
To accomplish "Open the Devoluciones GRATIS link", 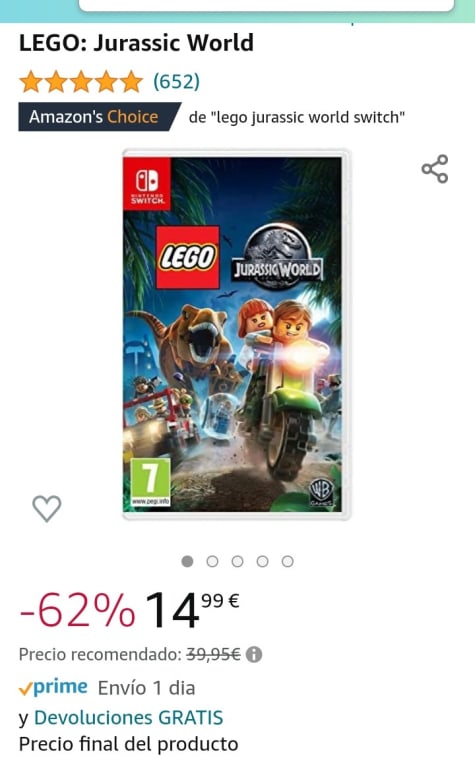I will pyautogui.click(x=129, y=718).
